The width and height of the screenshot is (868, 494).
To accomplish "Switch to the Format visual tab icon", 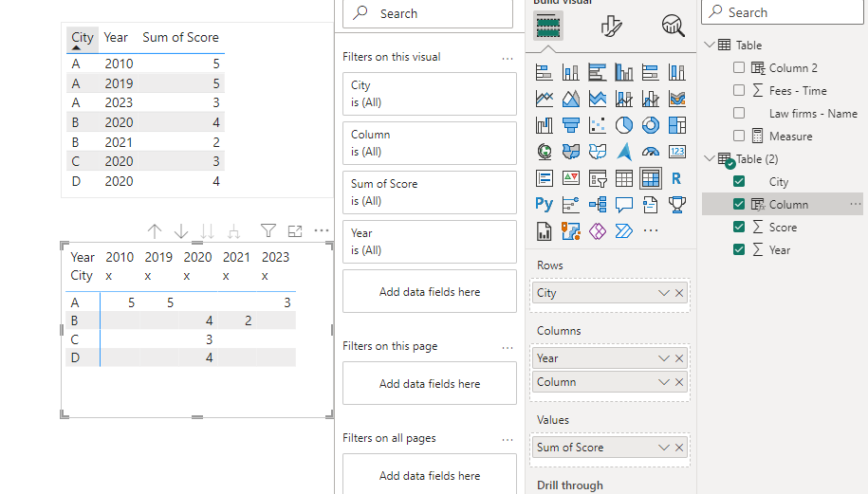I will point(611,26).
